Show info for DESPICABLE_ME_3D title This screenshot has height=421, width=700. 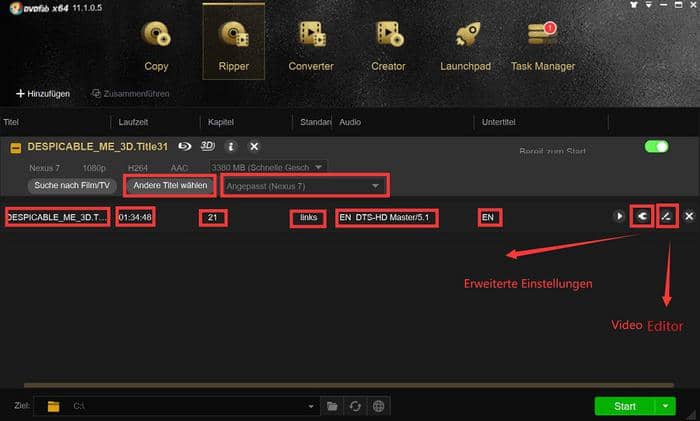coord(231,146)
